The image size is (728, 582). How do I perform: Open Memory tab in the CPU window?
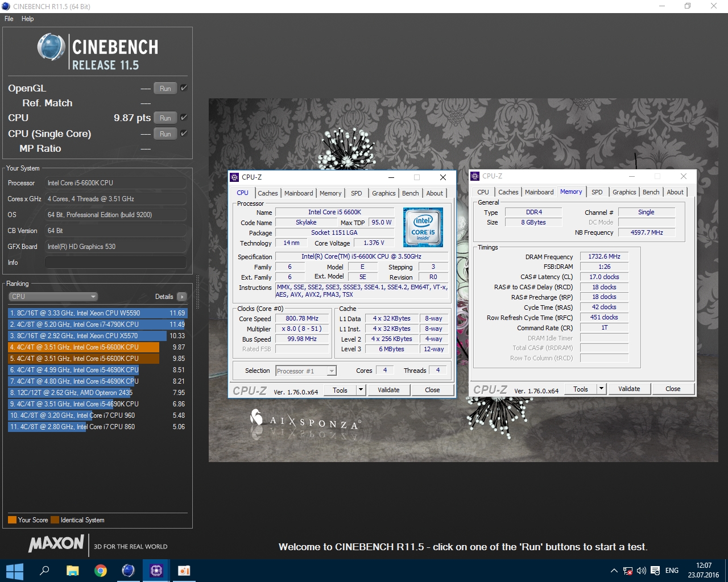pyautogui.click(x=330, y=193)
